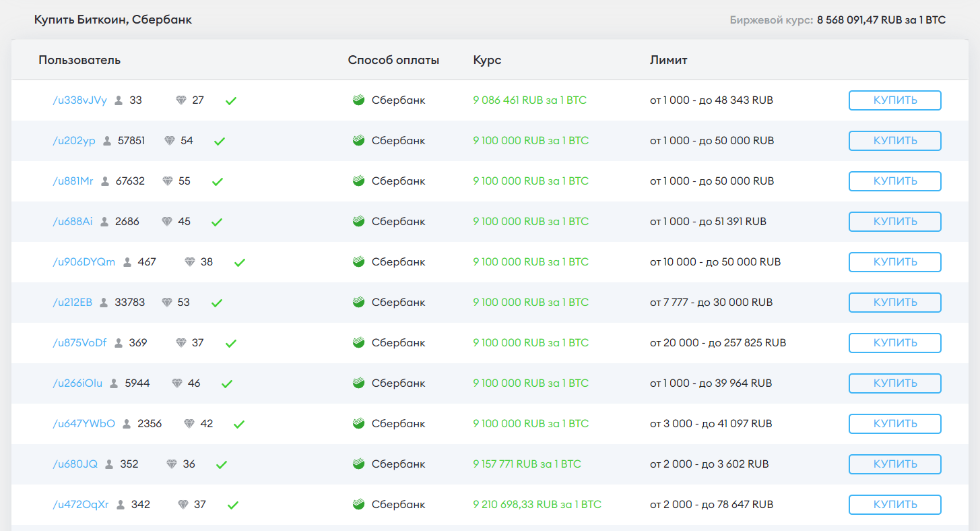The image size is (980, 531).
Task: Click the diamond rating icon for /u202yp
Action: pos(169,141)
